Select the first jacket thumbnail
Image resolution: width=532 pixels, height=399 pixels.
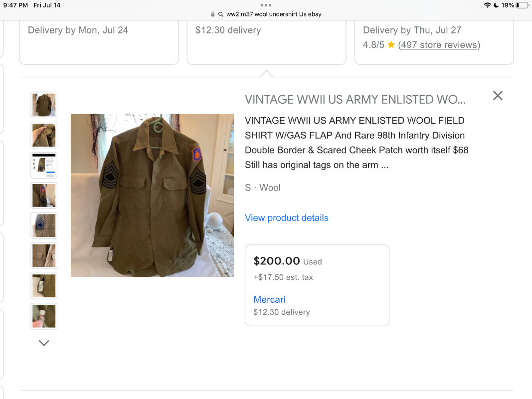44,105
